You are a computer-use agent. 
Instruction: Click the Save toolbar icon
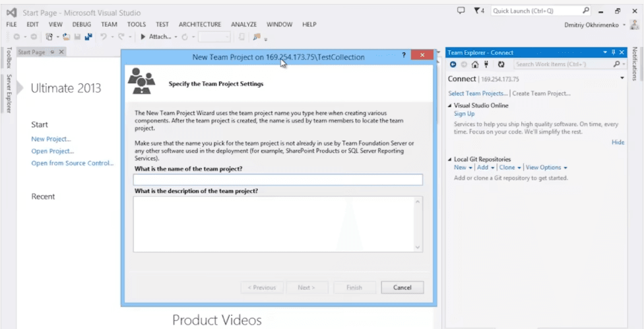click(x=77, y=37)
